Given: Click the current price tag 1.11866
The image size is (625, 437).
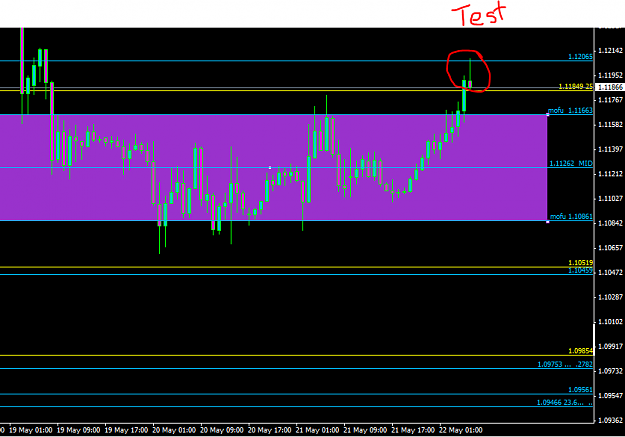Looking at the screenshot, I should 610,87.
